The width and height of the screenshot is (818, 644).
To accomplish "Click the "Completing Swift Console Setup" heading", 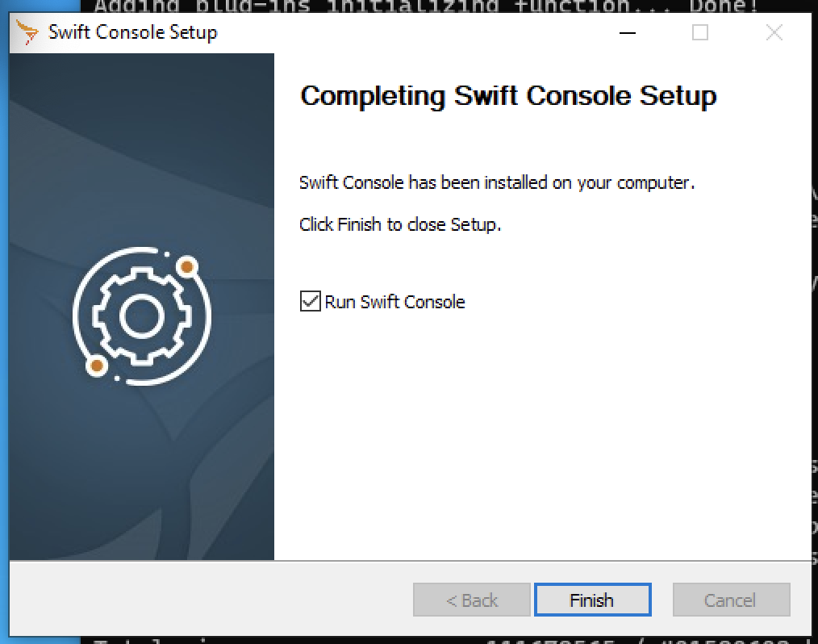I will pyautogui.click(x=508, y=96).
